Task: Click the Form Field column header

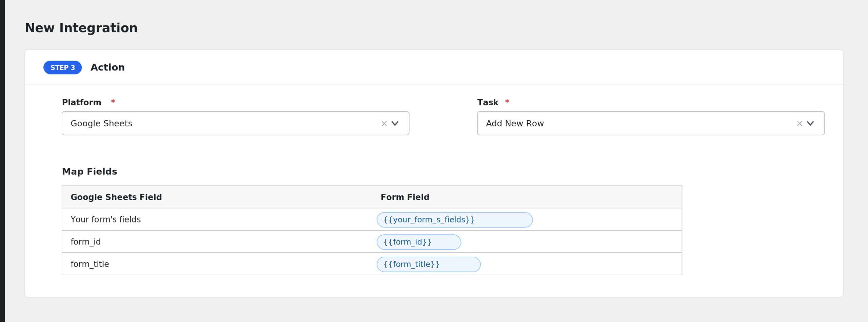Action: (405, 197)
